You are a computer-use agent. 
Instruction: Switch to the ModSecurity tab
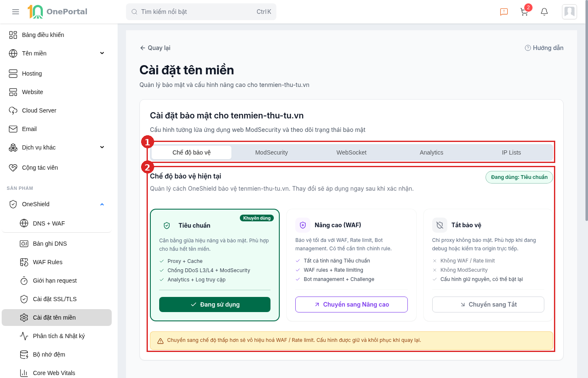(271, 152)
